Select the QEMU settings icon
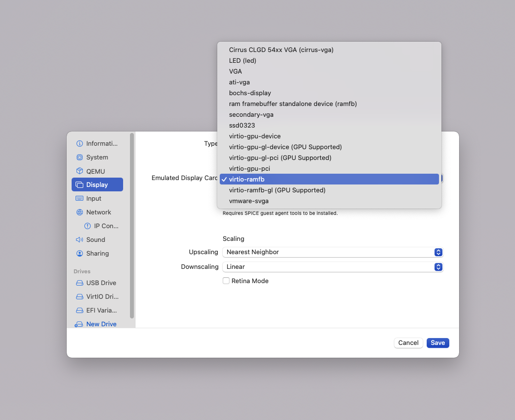Viewport: 515px width, 420px height. [x=79, y=171]
